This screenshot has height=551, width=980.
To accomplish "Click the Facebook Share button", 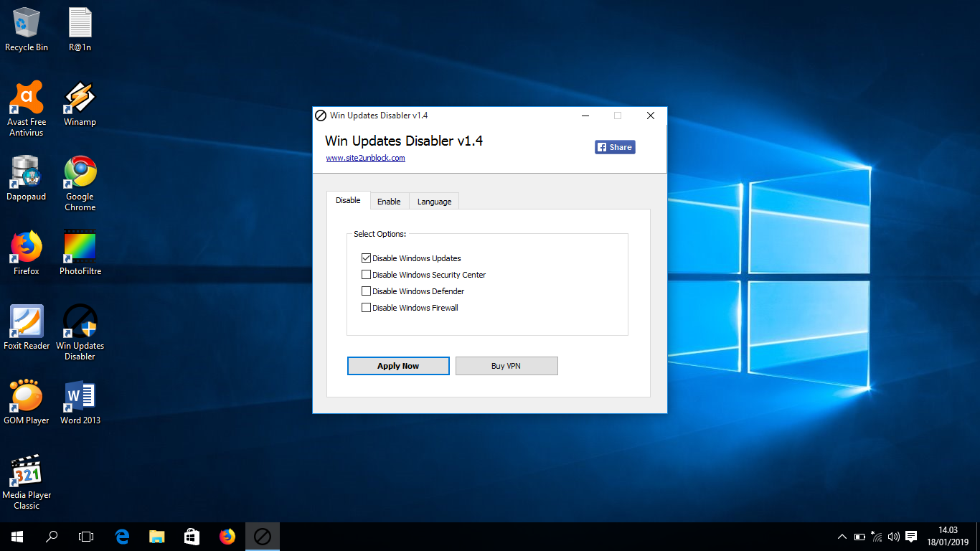I will pos(614,146).
